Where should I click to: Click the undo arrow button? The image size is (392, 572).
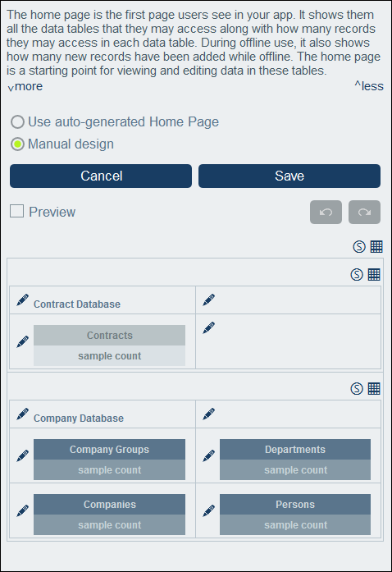coord(326,212)
